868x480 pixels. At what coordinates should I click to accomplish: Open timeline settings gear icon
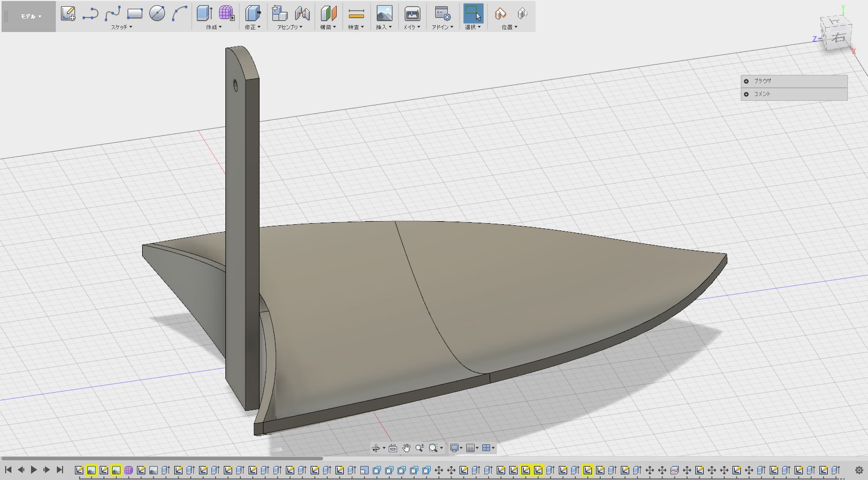[859, 470]
